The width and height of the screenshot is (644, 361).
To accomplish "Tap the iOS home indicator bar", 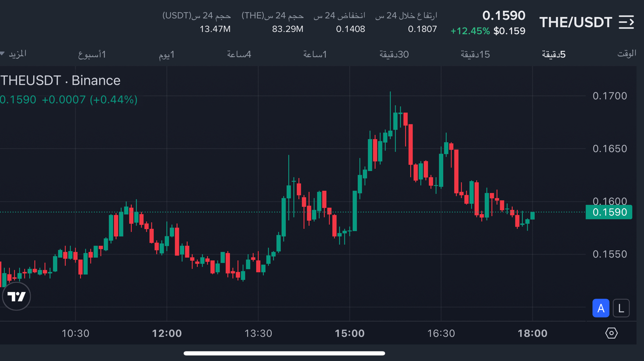I will tap(284, 353).
